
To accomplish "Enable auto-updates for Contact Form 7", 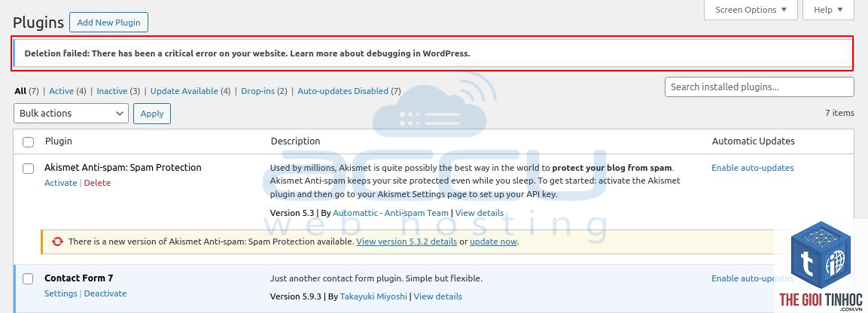I will click(752, 278).
